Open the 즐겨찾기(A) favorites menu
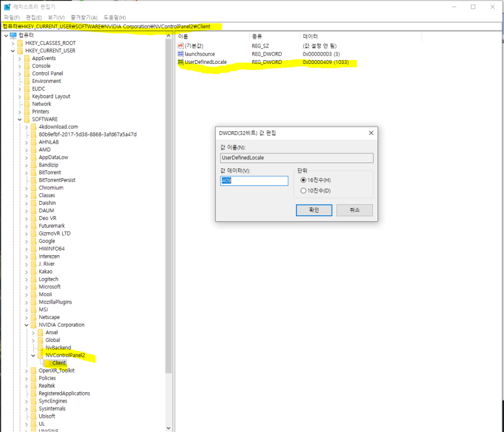This screenshot has height=432, width=504. (x=83, y=17)
